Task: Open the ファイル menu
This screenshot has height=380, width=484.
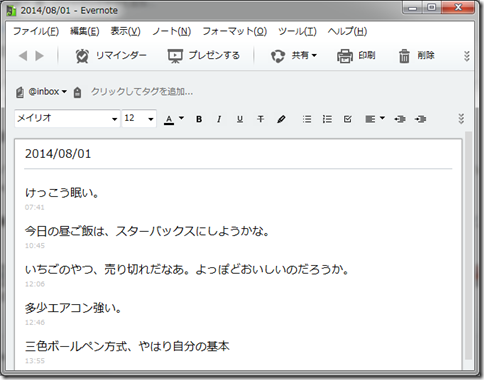Action: (x=36, y=31)
